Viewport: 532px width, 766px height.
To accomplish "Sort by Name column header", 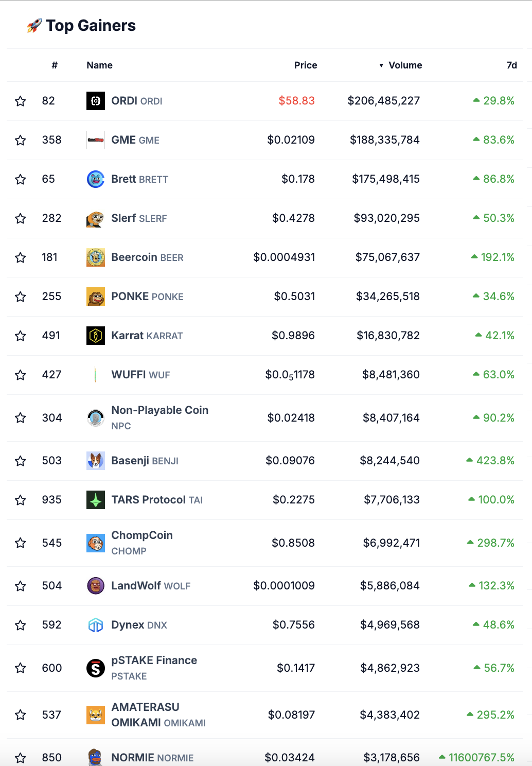I will 99,65.
